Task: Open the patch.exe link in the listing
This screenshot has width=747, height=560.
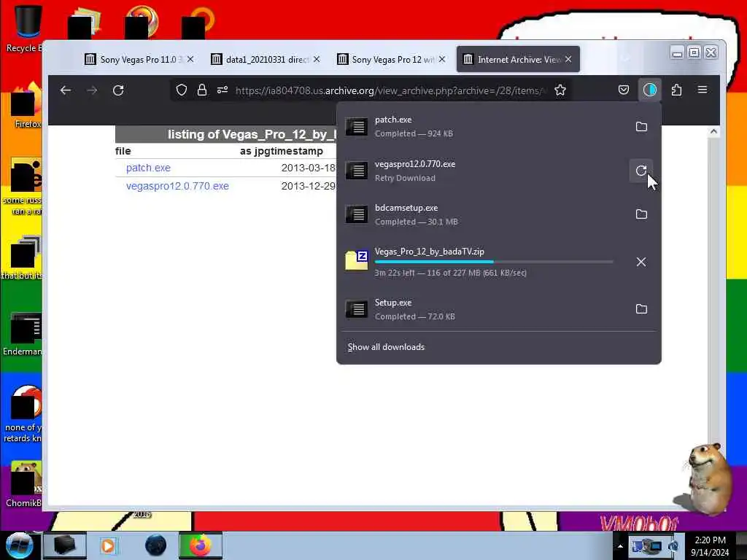Action: pyautogui.click(x=148, y=168)
